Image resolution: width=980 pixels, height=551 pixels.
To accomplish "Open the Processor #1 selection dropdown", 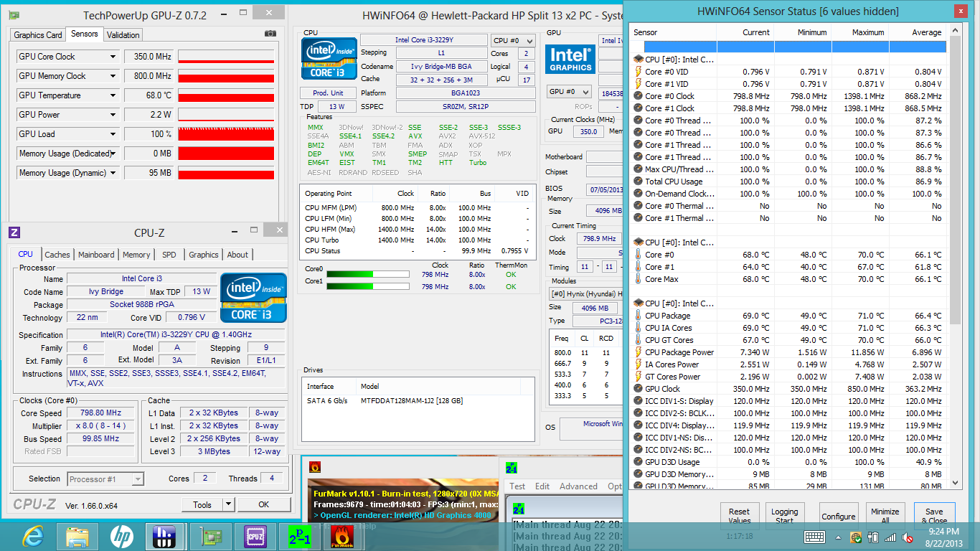I will pyautogui.click(x=106, y=479).
